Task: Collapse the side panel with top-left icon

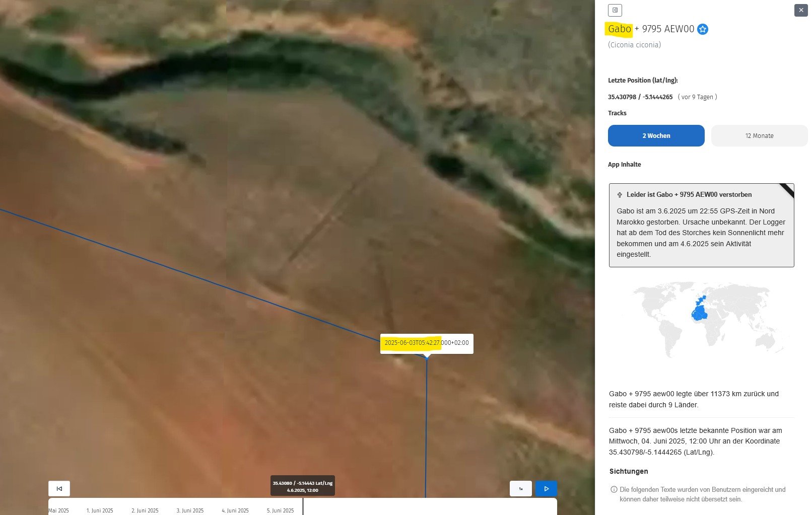Action: tap(615, 10)
